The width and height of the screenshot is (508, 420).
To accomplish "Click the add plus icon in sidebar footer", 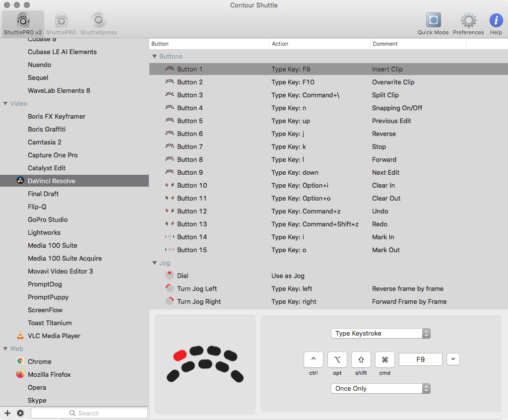I will tap(7, 413).
